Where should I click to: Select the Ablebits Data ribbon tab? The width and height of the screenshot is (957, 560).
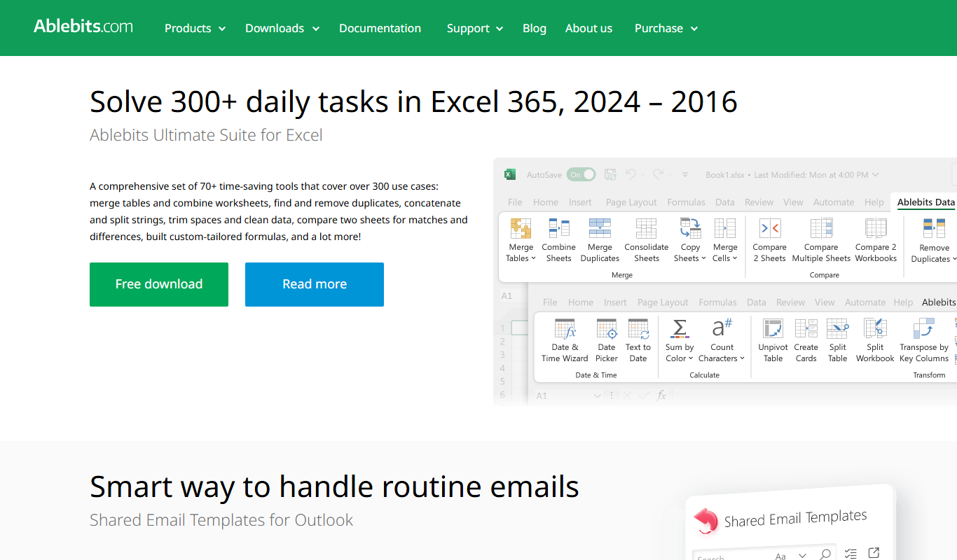926,202
